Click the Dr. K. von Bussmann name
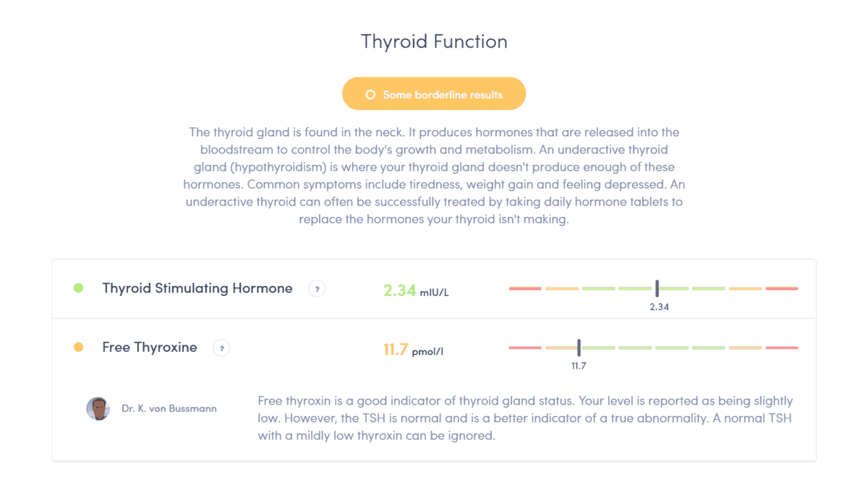This screenshot has height=485, width=868. (169, 409)
